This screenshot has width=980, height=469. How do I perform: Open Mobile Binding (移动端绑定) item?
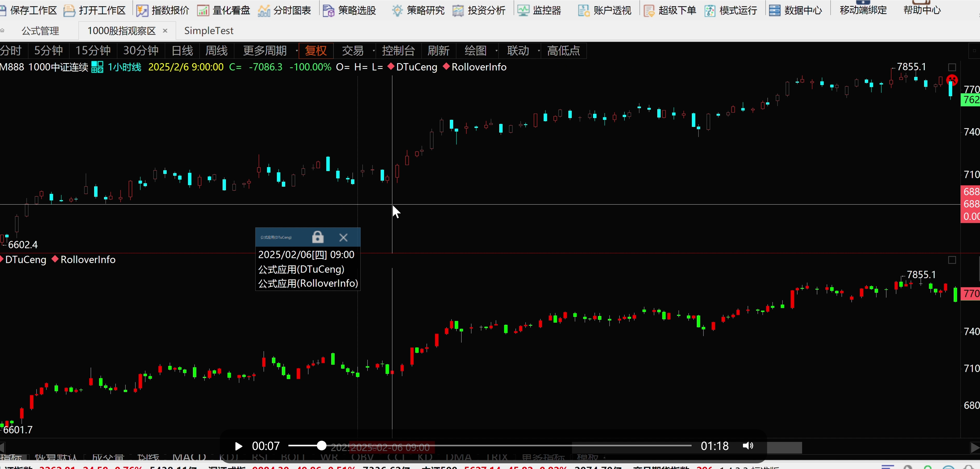(863, 10)
